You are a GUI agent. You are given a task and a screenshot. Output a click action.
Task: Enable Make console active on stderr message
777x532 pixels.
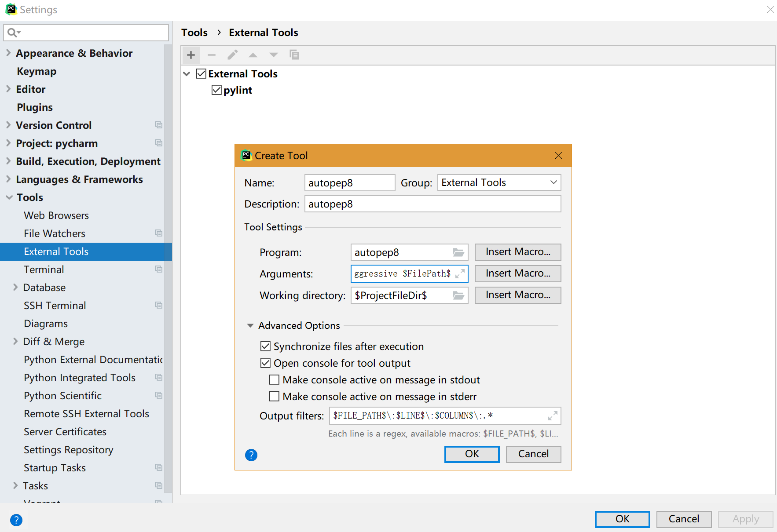coord(274,396)
